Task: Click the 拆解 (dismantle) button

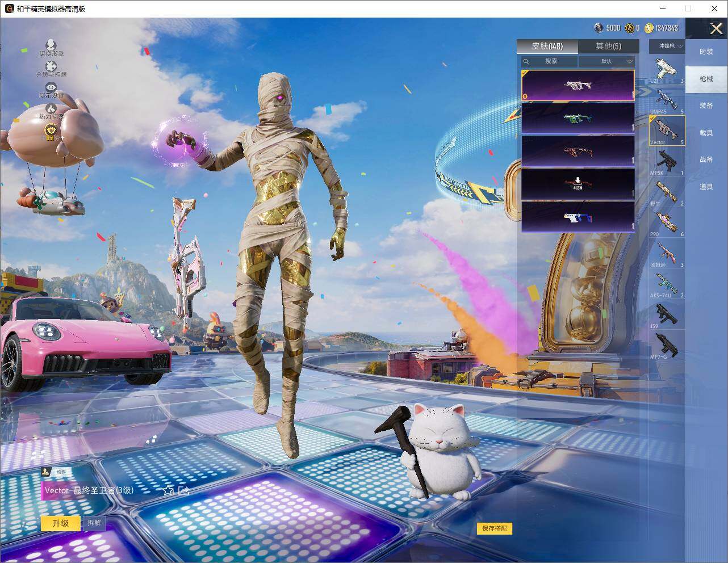Action: tap(94, 523)
